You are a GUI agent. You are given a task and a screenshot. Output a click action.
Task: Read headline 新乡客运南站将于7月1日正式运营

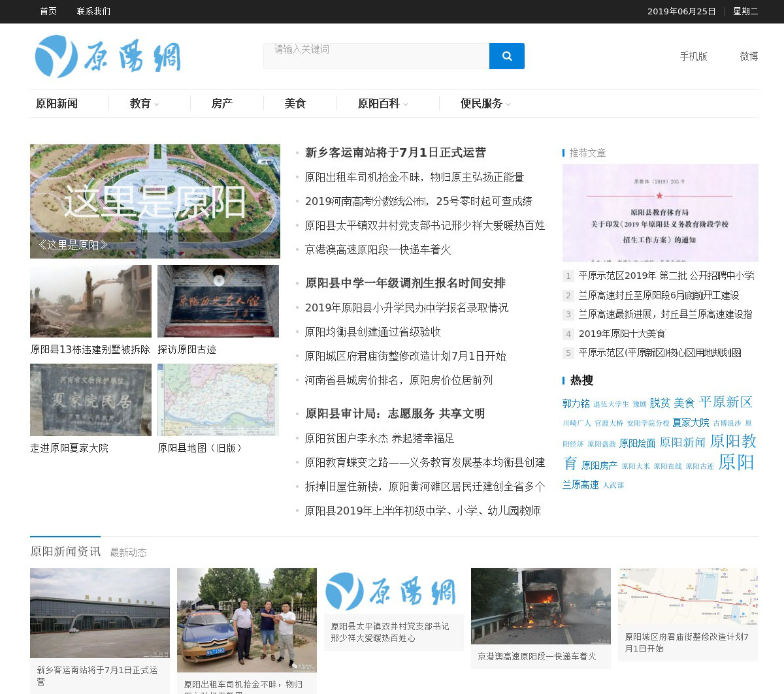pos(395,153)
